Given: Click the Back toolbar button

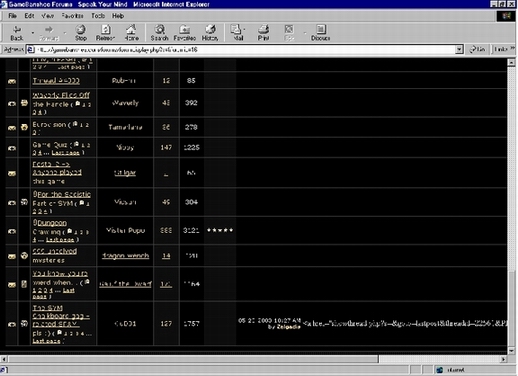Looking at the screenshot, I should point(17,33).
